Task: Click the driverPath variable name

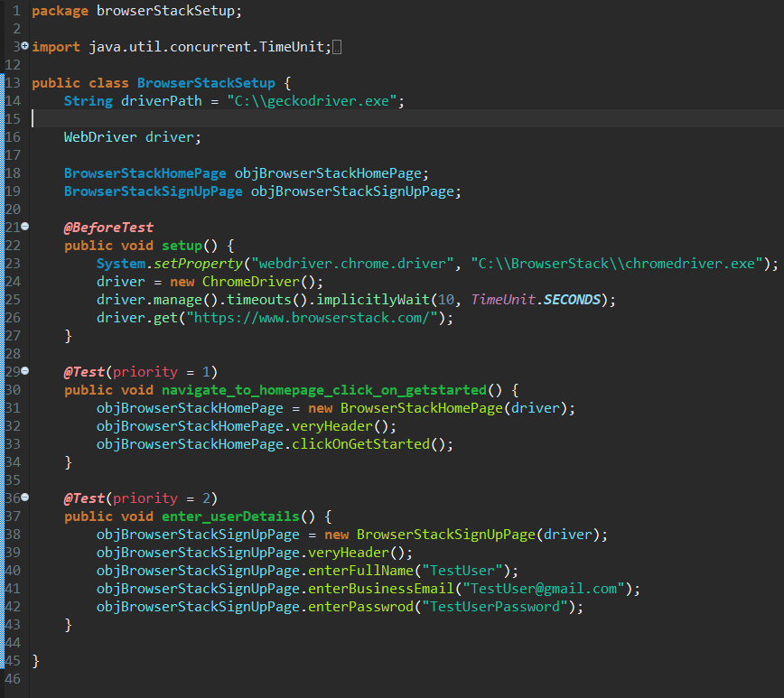Action: 161,100
